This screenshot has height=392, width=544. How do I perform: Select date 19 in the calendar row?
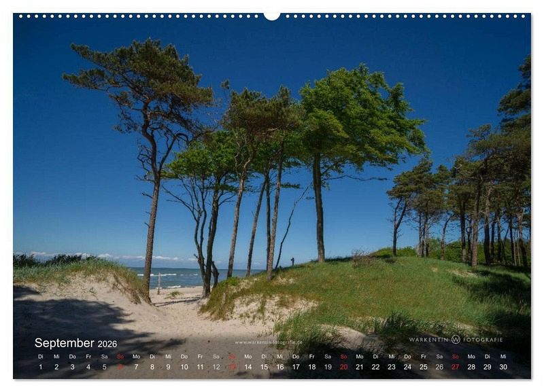(328, 367)
